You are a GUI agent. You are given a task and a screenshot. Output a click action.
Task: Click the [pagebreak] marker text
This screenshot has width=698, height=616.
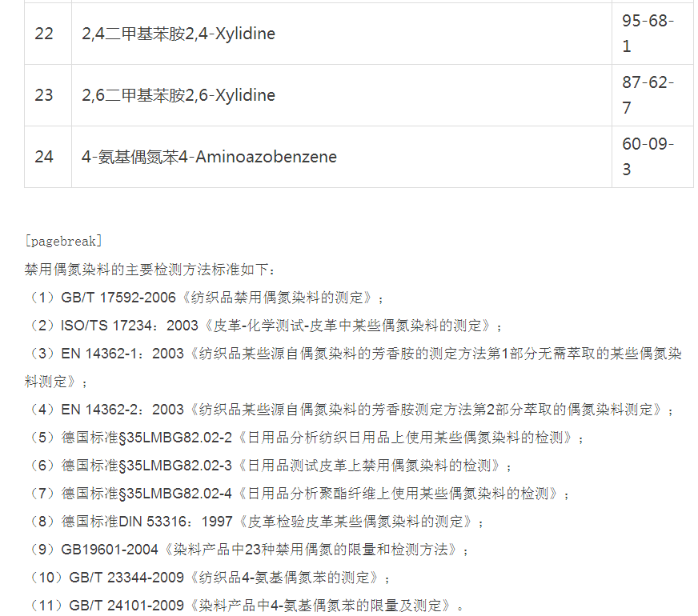pyautogui.click(x=63, y=242)
